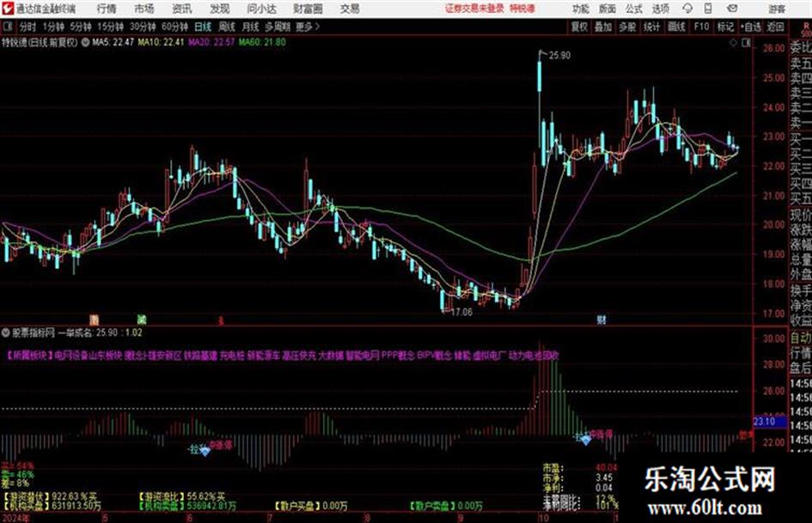Click the MA60: 21.80 indicator value
812x523 pixels.
[x=262, y=42]
